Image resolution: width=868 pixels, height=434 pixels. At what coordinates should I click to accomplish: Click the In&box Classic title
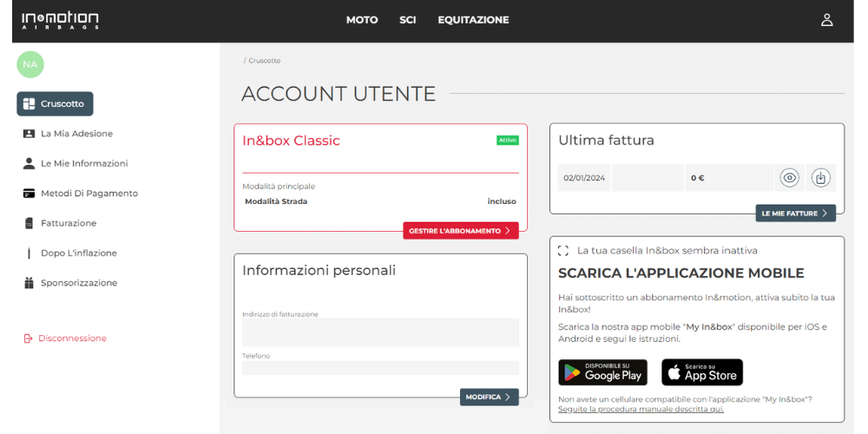(291, 141)
